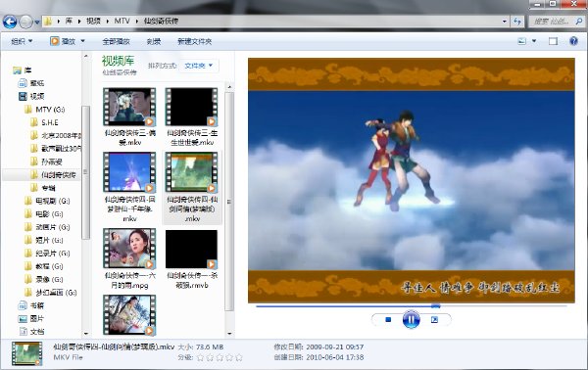Image resolution: width=588 pixels, height=370 pixels.
Task: Expand the arrow after the 库 breadcrumb
Action: pos(79,22)
